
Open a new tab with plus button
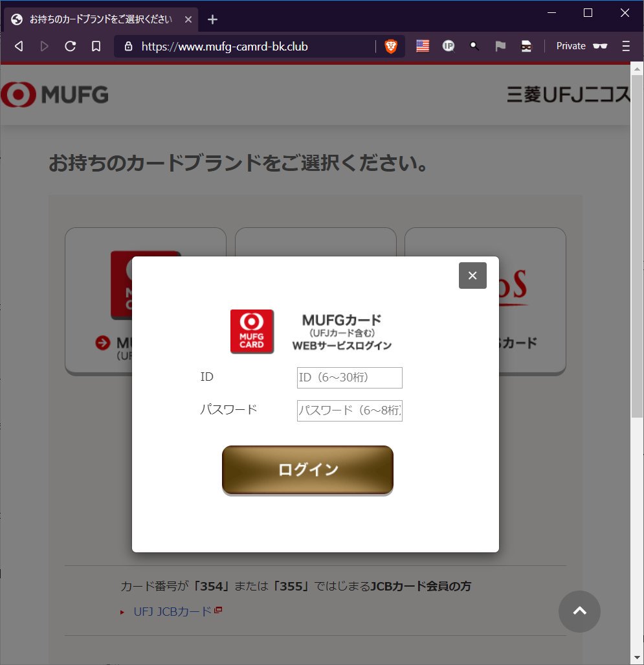point(212,19)
